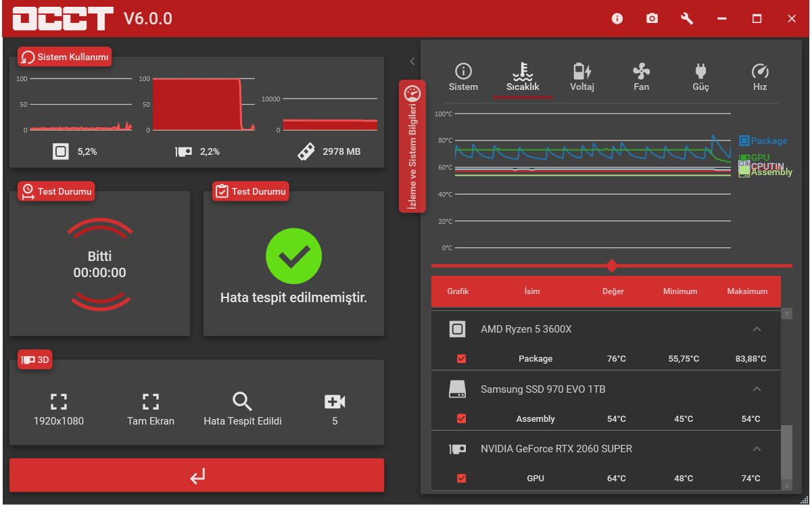Screen dimensions: 812x507
Task: Click the magnifier Hata Tespit Edildi icon
Action: pyautogui.click(x=242, y=402)
